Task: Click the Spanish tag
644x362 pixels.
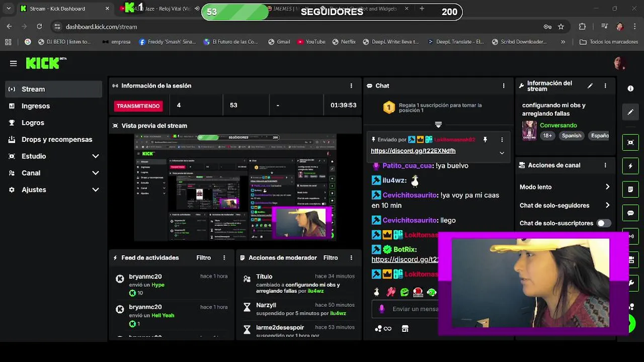Action: point(572,136)
